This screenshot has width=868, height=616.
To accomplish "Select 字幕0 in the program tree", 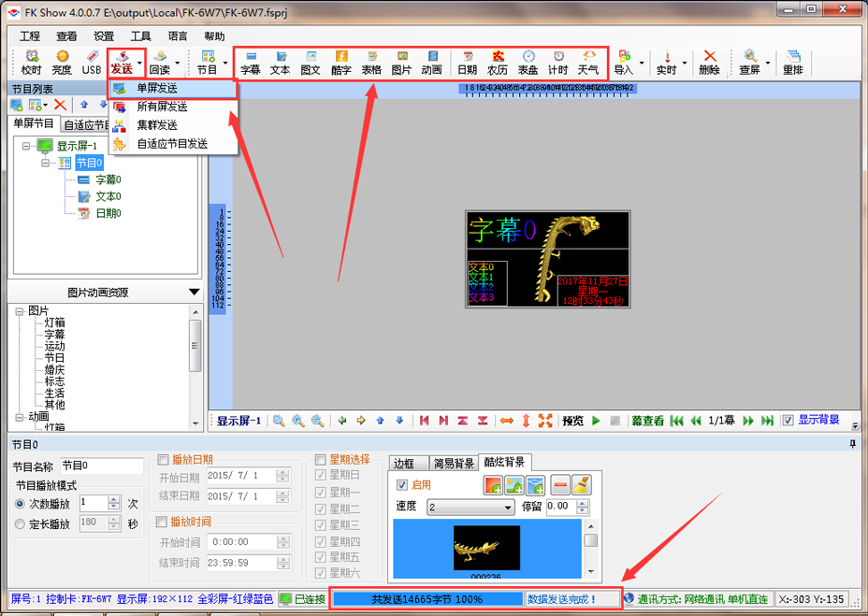I will (108, 179).
